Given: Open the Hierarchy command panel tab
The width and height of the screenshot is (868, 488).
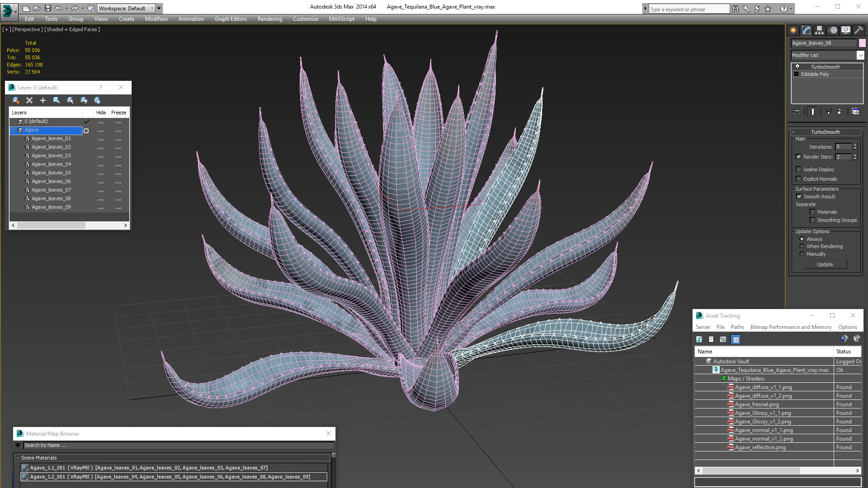Looking at the screenshot, I should pos(820,30).
